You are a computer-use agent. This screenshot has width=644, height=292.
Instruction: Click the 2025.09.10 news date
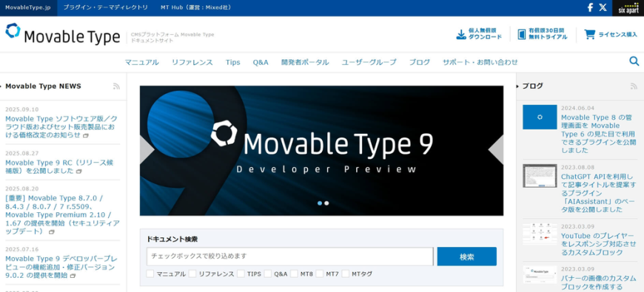[21, 109]
